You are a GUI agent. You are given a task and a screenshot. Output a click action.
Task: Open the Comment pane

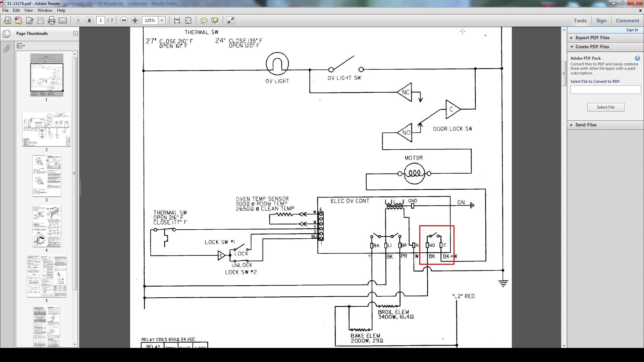[x=628, y=20]
